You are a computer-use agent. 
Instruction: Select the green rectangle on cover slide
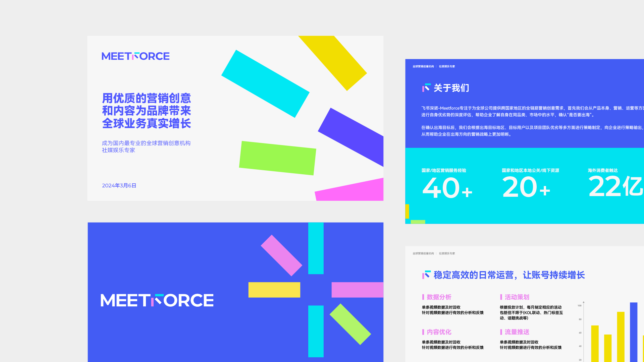277,158
